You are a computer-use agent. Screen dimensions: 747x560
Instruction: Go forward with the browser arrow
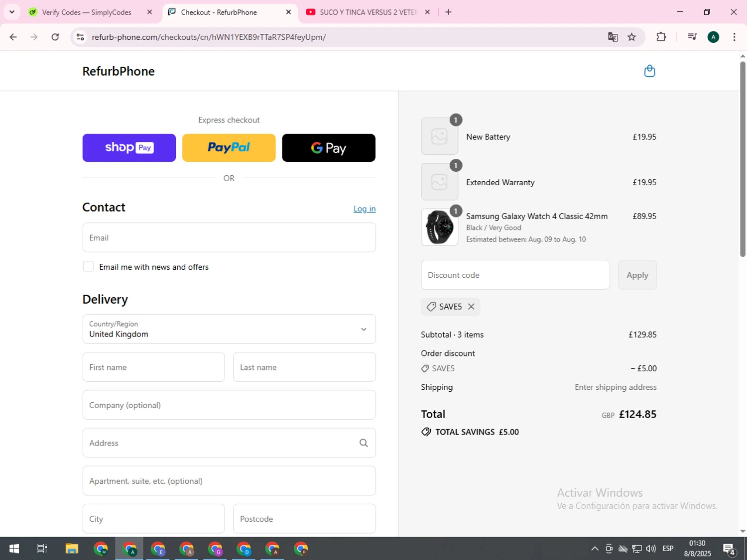pyautogui.click(x=34, y=37)
